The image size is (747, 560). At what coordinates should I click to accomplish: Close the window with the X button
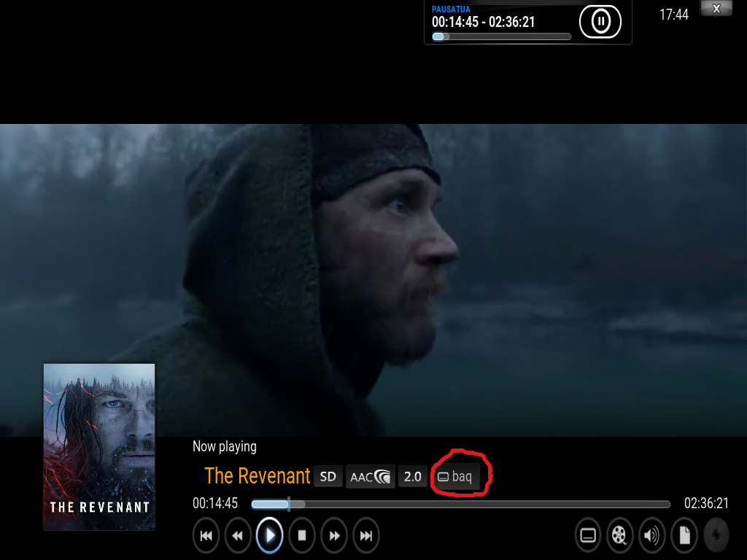pyautogui.click(x=716, y=9)
